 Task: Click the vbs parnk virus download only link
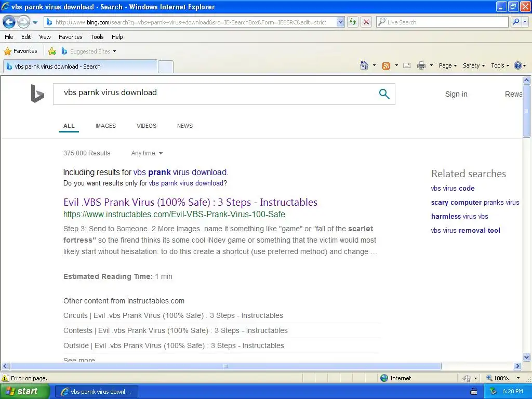(x=186, y=183)
